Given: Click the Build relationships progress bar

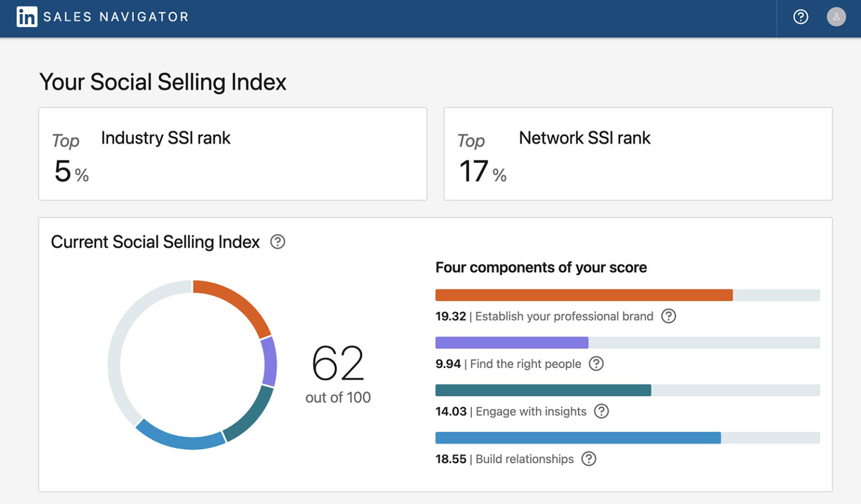Looking at the screenshot, I should [x=577, y=437].
